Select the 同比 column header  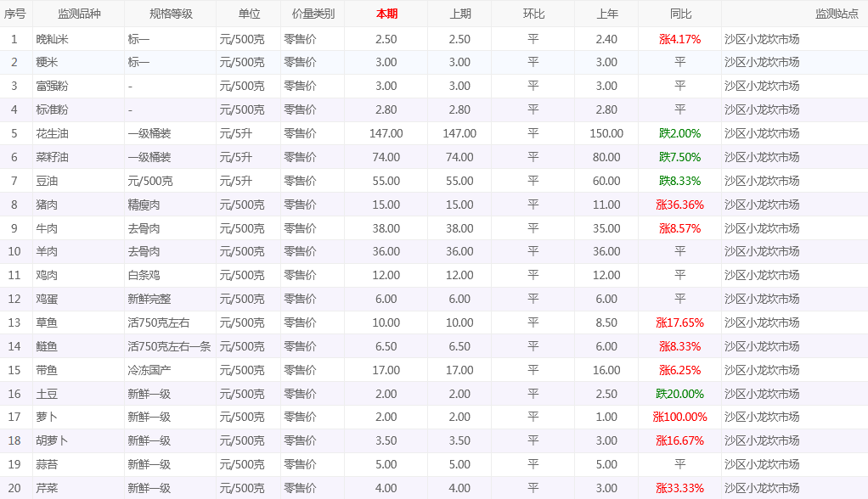click(680, 14)
